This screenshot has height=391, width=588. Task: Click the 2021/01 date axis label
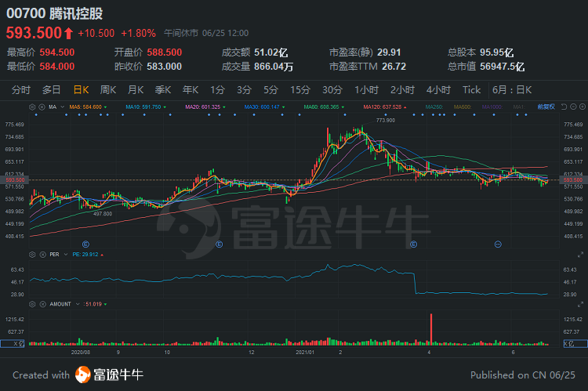click(305, 353)
